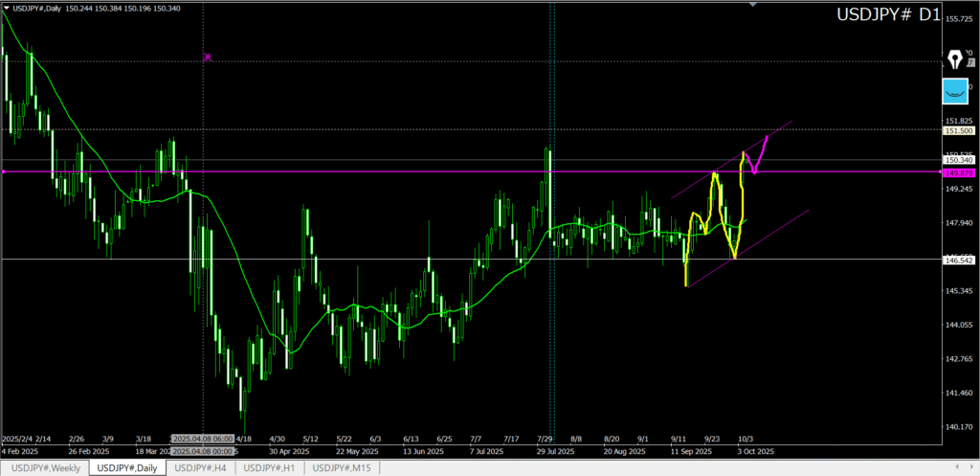Select the USDJPY#,Daily chart tab

[127, 467]
